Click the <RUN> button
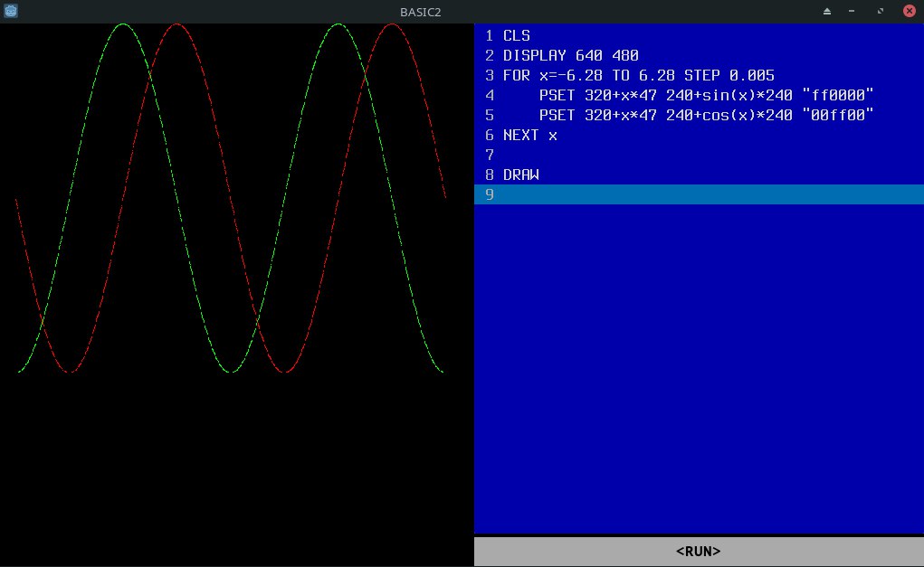 tap(699, 551)
